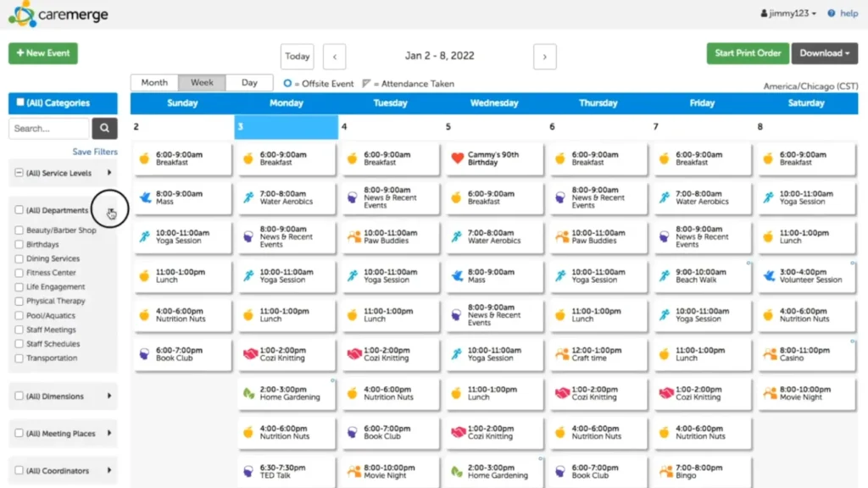
Task: Click Monday Water Aerobics runner icon
Action: (248, 197)
